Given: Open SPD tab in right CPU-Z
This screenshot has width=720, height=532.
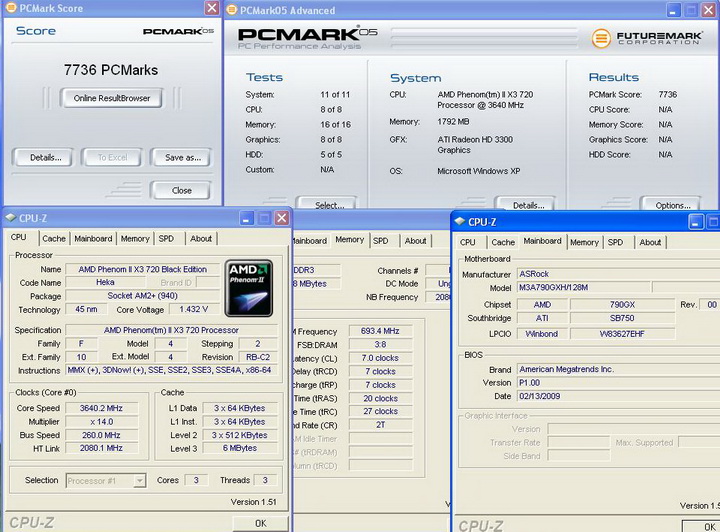Looking at the screenshot, I should pos(615,242).
